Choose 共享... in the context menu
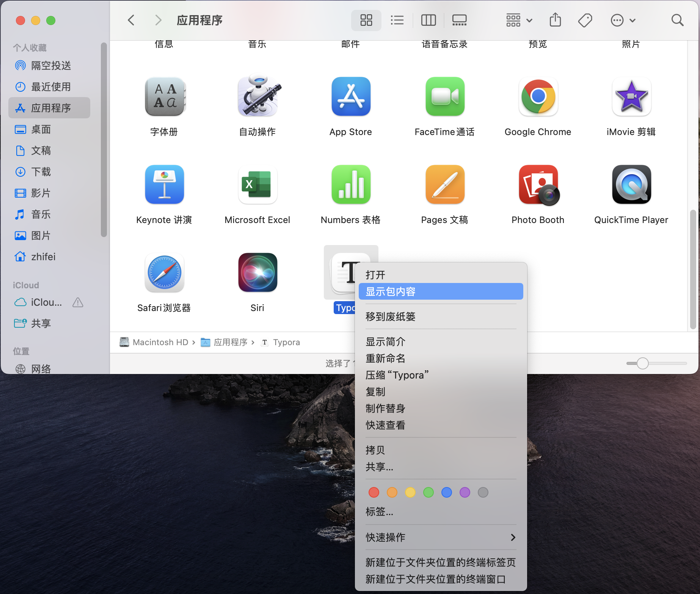 [x=441, y=467]
